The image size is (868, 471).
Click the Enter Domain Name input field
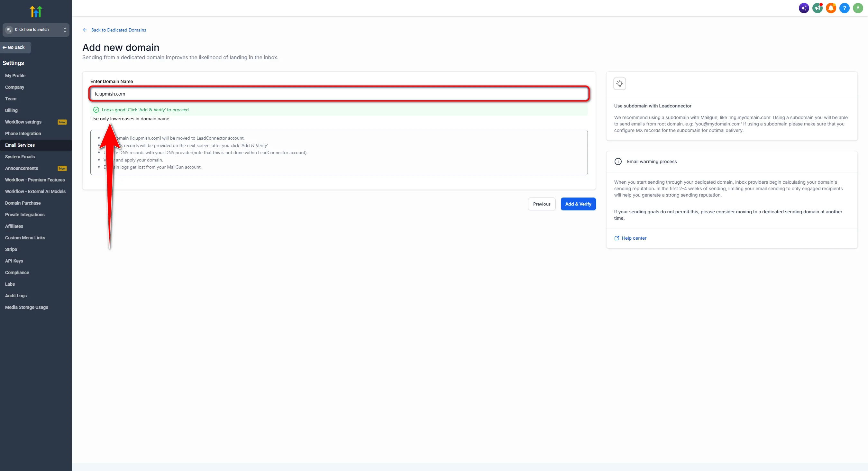339,94
